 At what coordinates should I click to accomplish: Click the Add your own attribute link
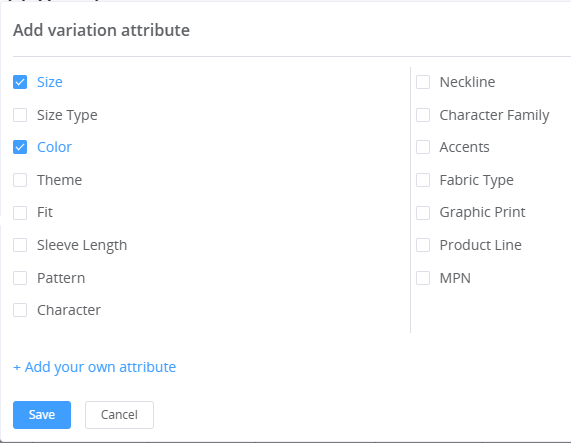(95, 367)
